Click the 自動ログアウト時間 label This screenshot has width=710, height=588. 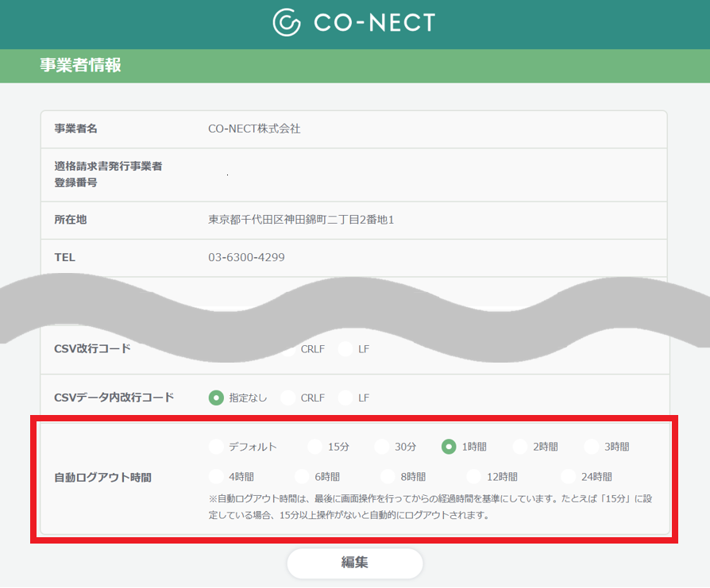[x=102, y=478]
